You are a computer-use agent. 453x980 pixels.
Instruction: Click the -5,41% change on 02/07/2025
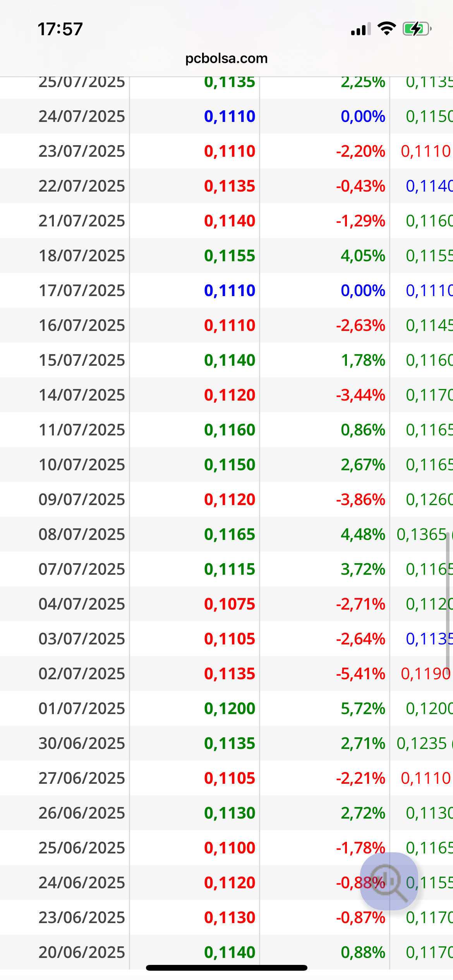click(x=360, y=673)
